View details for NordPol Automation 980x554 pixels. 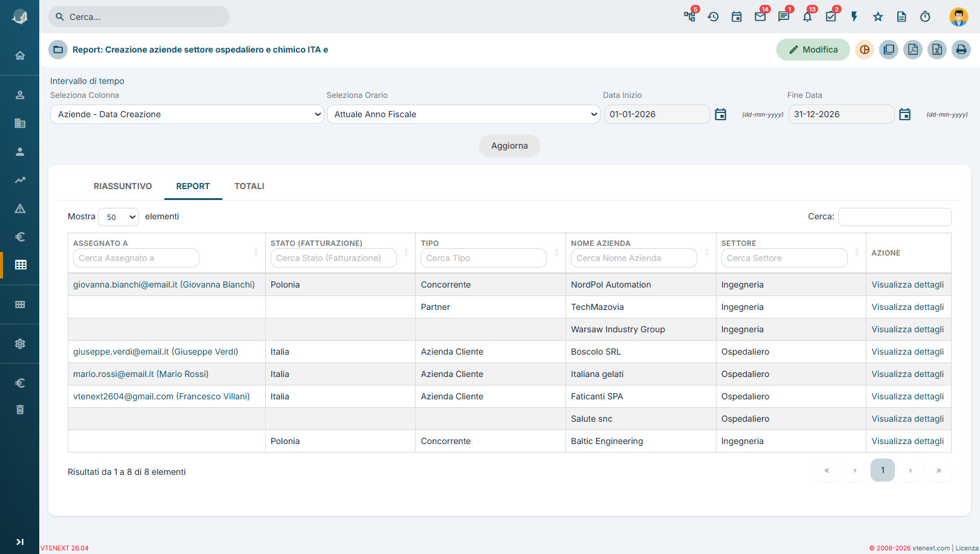(x=907, y=285)
